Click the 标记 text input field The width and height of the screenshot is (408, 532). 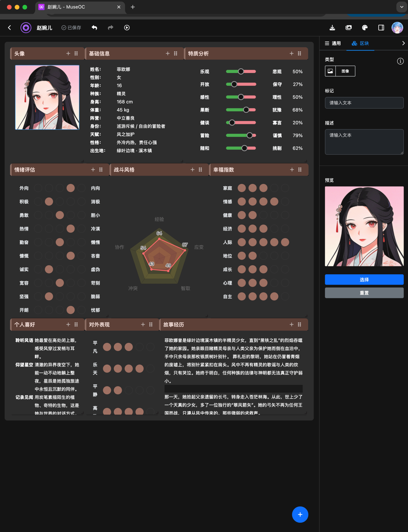coord(364,103)
